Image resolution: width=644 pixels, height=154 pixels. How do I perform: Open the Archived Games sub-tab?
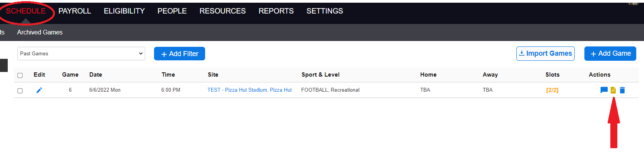click(x=40, y=33)
